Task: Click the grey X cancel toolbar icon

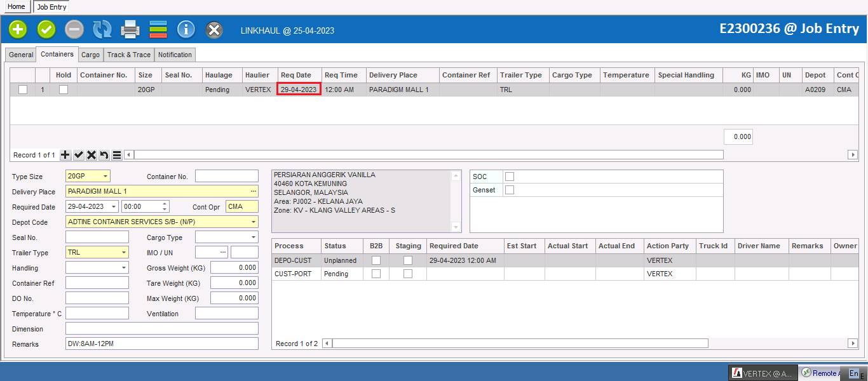Action: pyautogui.click(x=214, y=29)
